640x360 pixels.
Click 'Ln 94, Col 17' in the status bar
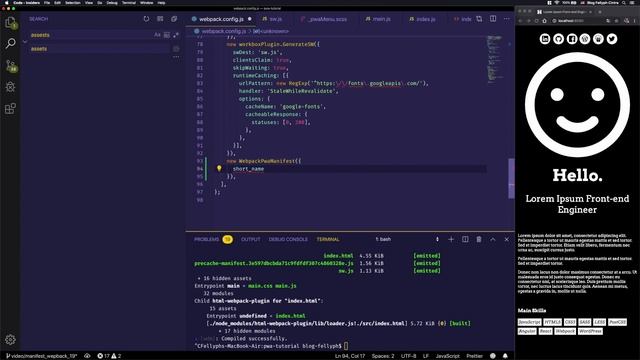(350, 356)
